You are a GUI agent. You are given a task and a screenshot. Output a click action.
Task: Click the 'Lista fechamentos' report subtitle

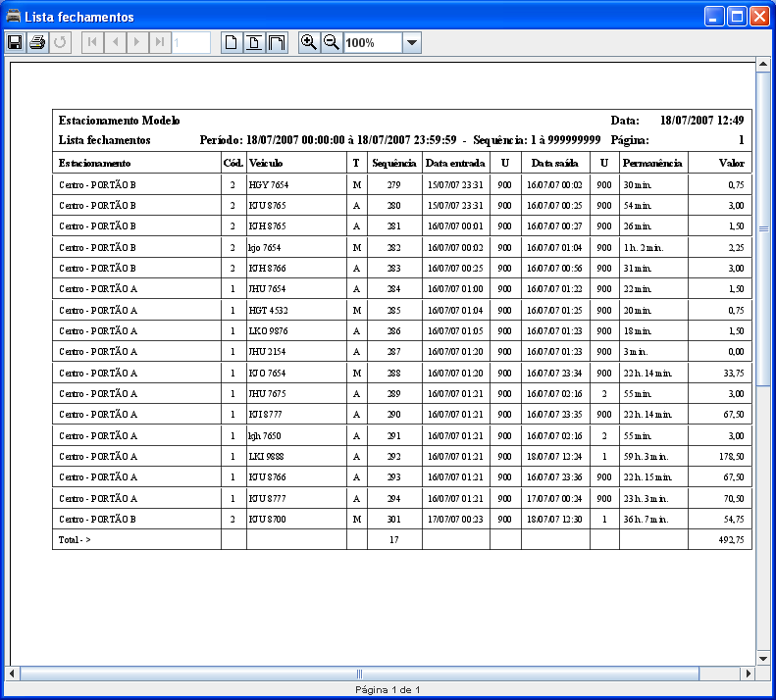[104, 140]
